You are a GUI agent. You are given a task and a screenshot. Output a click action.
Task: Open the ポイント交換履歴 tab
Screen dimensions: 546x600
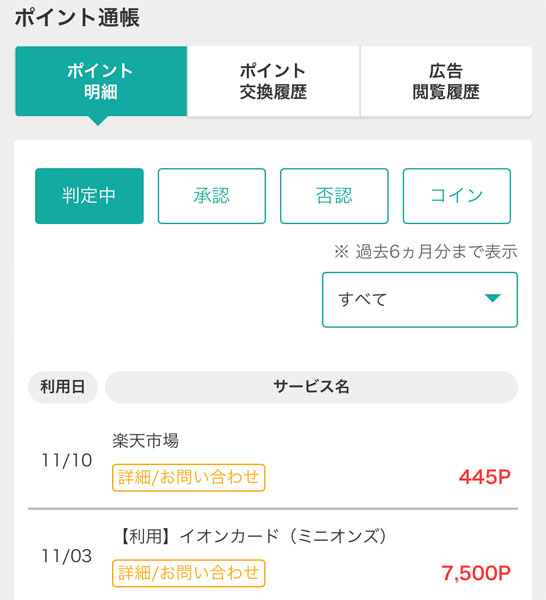[273, 81]
